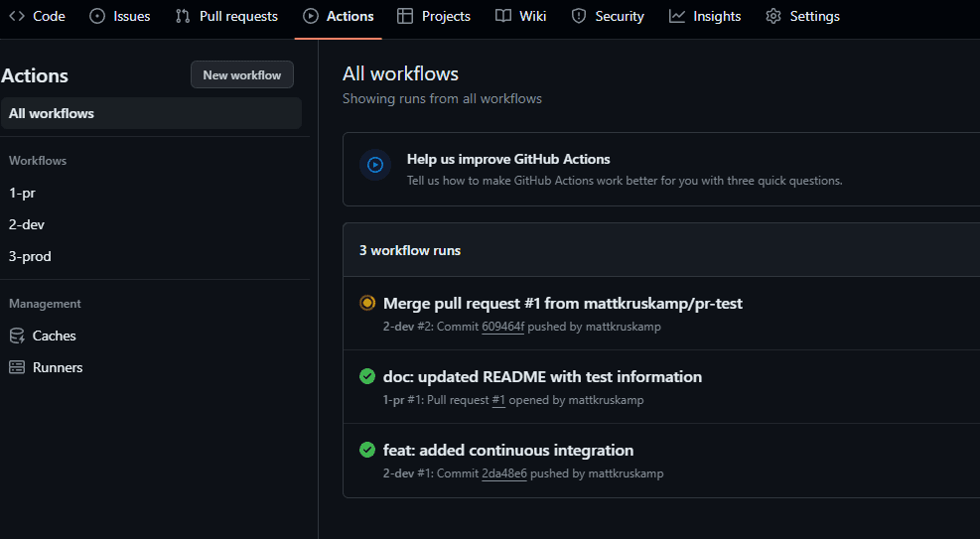Screen dimensions: 980x539
Task: Click the New workflow button
Action: click(242, 75)
